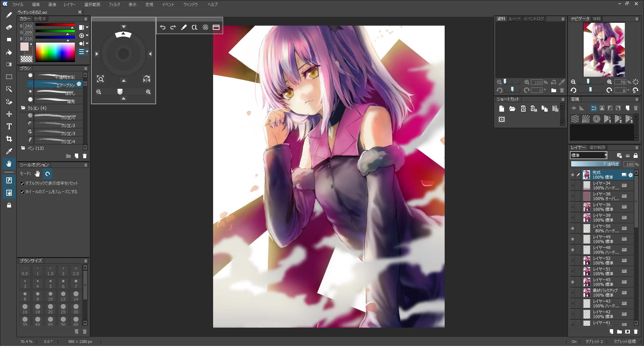Expand the ペン (13) brush folder
644x362 pixels.
click(23, 148)
